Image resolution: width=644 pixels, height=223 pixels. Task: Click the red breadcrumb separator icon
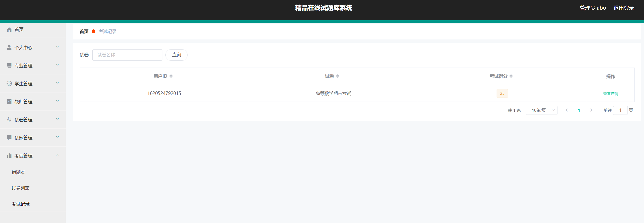tap(93, 31)
